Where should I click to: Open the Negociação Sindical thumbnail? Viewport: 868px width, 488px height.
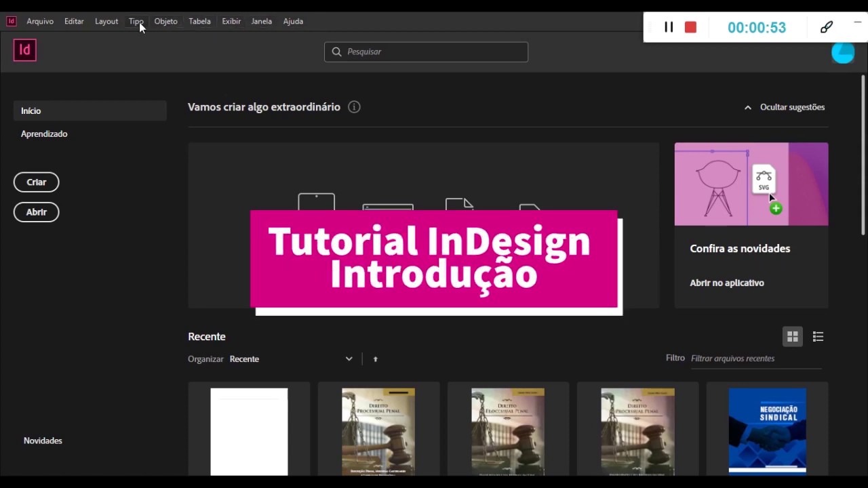(x=767, y=430)
